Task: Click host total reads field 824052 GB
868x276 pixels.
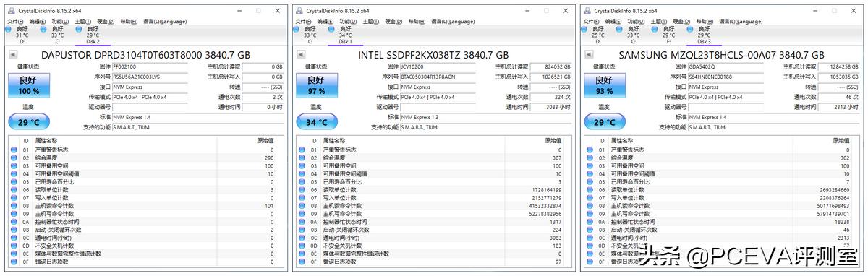Action: [551, 66]
